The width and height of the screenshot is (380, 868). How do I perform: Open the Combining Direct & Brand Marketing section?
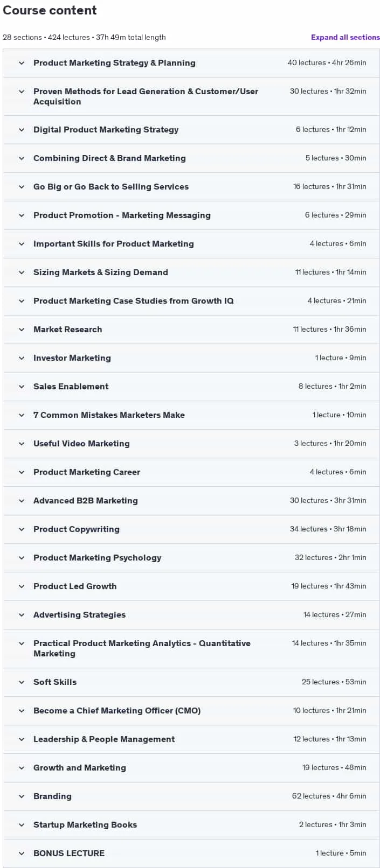pyautogui.click(x=191, y=158)
